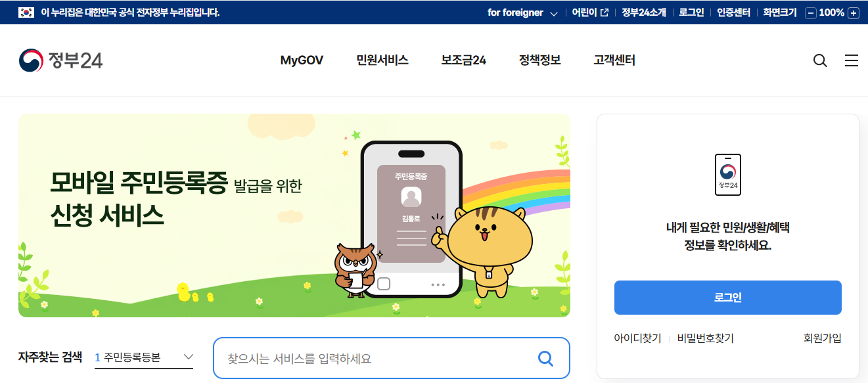Image resolution: width=868 pixels, height=383 pixels.
Task: Expand the 자주찾는 검색 주민등록등본 dropdown
Action: 145,357
